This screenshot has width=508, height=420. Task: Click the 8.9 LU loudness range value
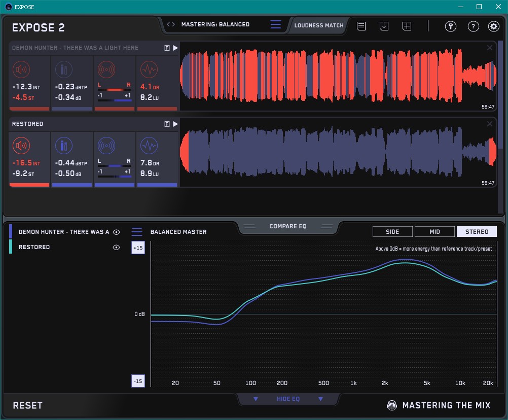[x=150, y=173]
